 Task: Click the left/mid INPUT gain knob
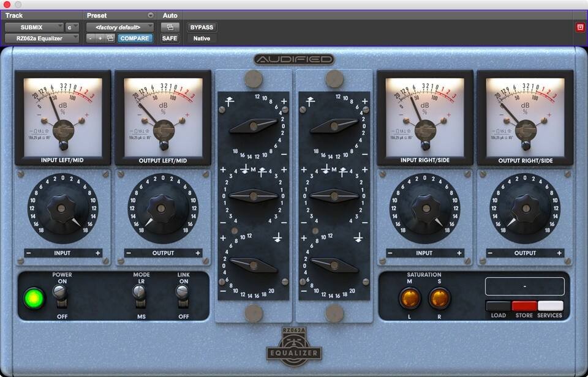tap(62, 209)
